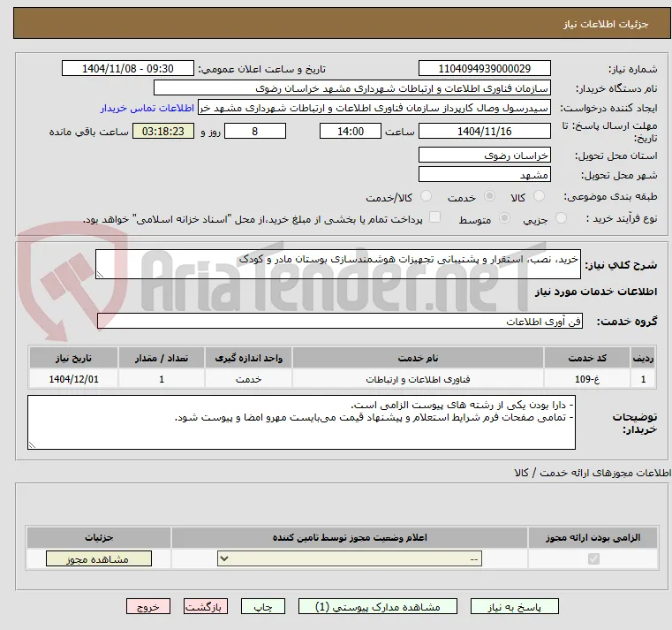Click the remaining time countdown 03:18:23
This screenshot has width=672, height=630.
(162, 132)
